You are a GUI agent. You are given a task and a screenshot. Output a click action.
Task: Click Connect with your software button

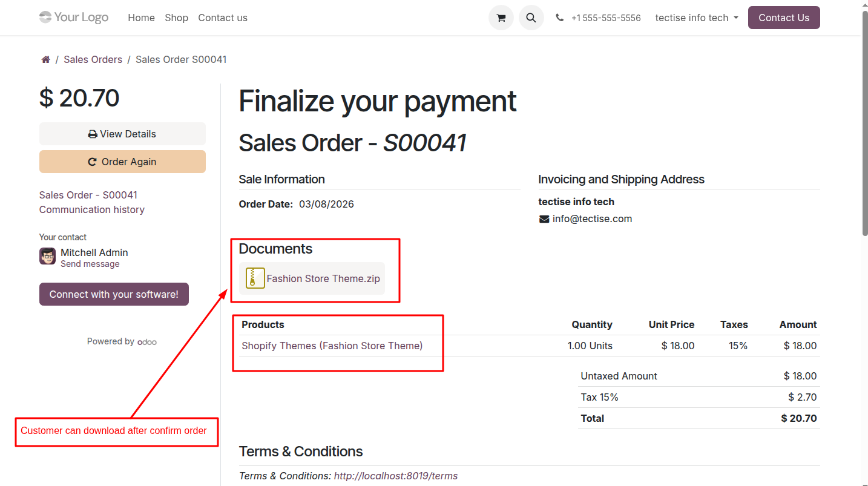point(114,294)
